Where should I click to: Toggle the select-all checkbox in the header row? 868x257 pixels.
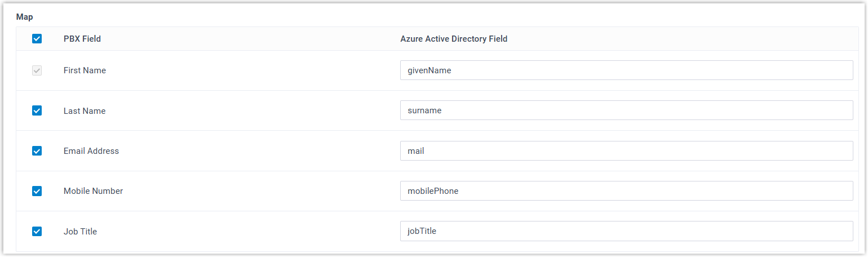pyautogui.click(x=37, y=39)
